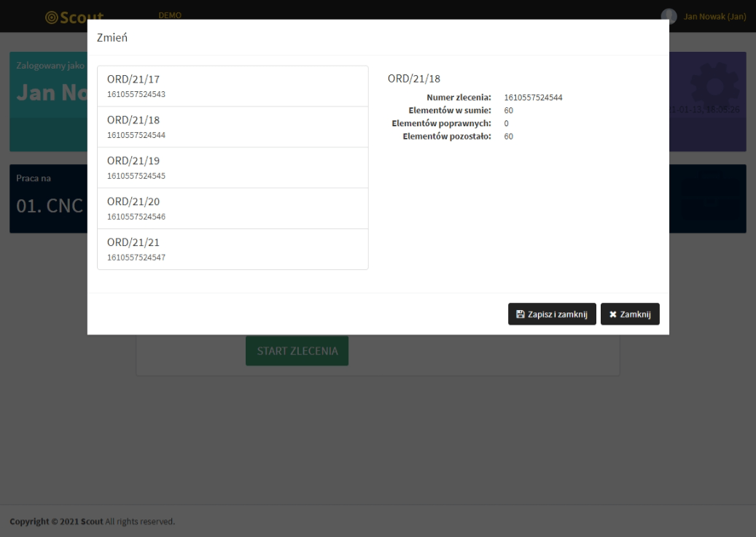Click the Zapisz i zamknij save button
This screenshot has width=756, height=537.
pos(552,314)
